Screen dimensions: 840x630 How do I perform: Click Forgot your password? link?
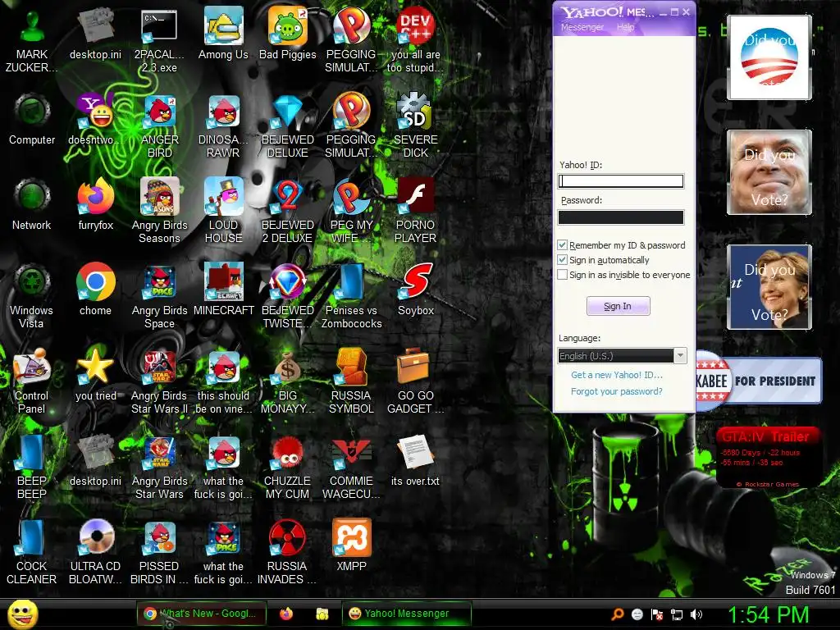617,391
